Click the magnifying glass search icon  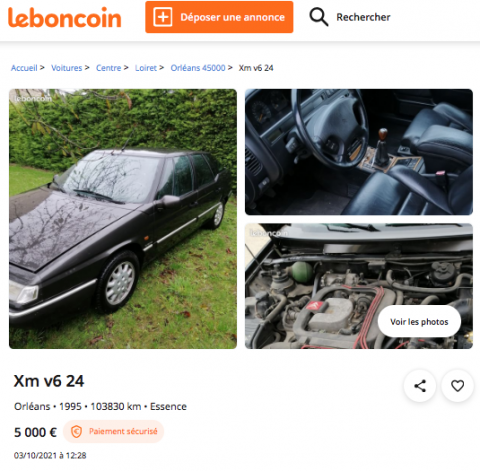pos(319,17)
